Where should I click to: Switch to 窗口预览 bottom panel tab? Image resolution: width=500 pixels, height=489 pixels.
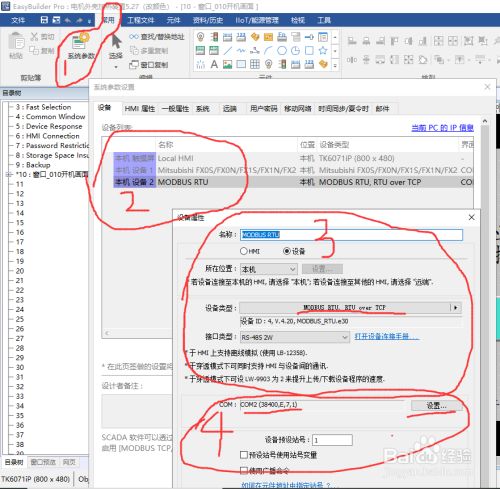pos(43,462)
